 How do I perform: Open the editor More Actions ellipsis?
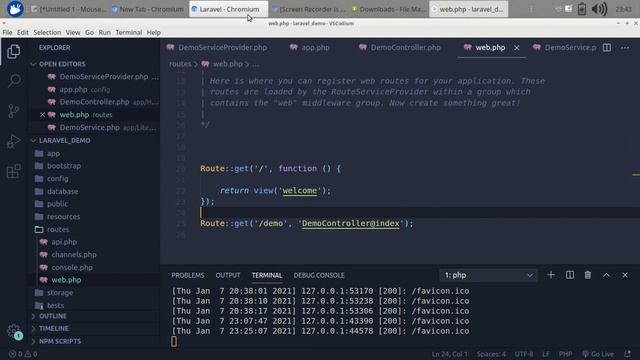point(625,48)
